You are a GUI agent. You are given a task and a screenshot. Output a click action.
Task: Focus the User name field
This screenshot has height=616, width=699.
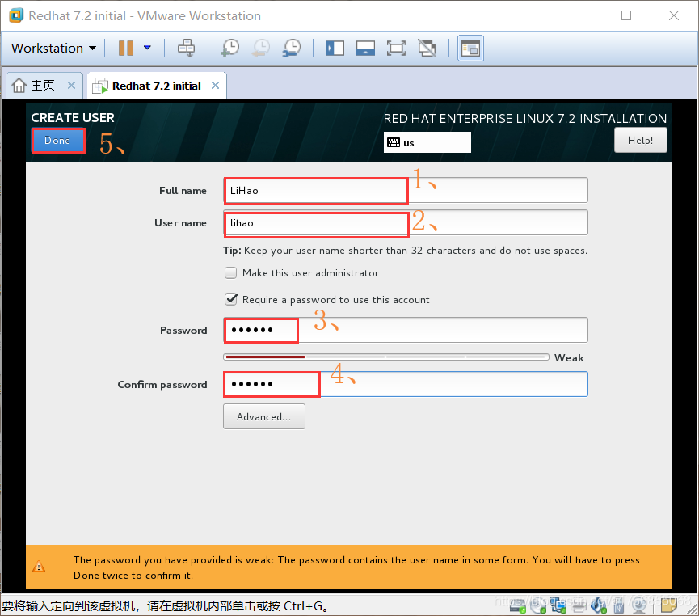405,222
